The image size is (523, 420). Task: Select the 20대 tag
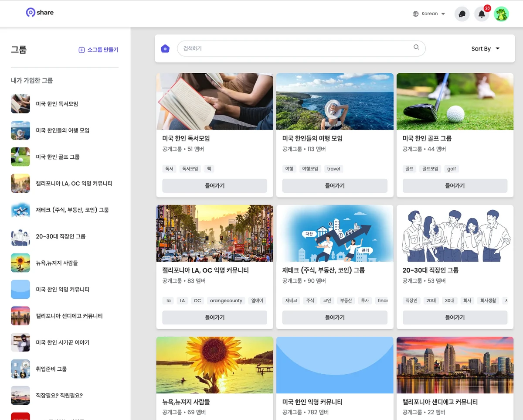[431, 300]
